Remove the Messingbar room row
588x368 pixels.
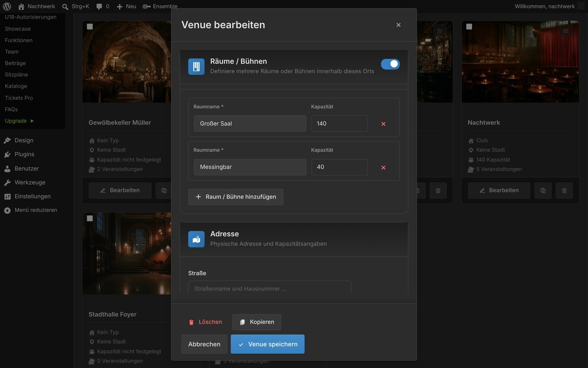click(383, 167)
